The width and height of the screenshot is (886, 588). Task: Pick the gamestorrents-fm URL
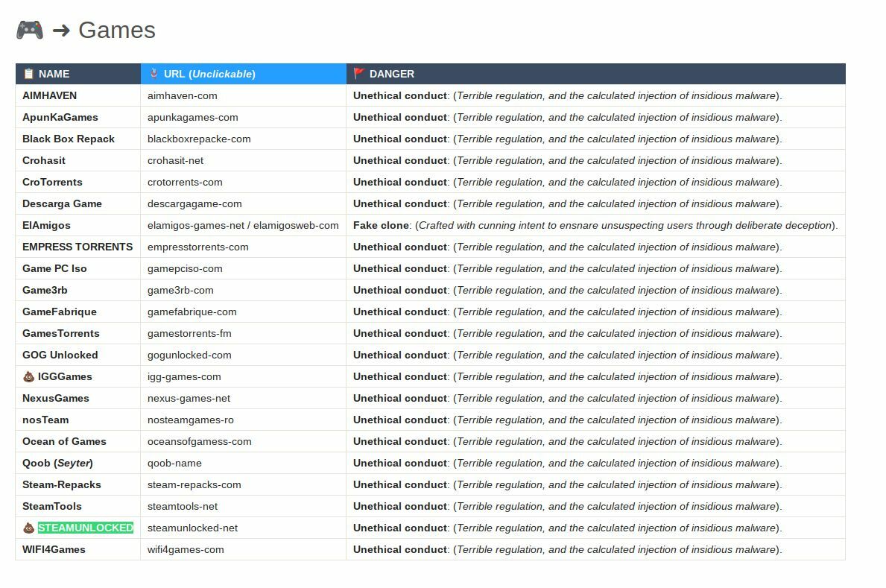pos(189,334)
